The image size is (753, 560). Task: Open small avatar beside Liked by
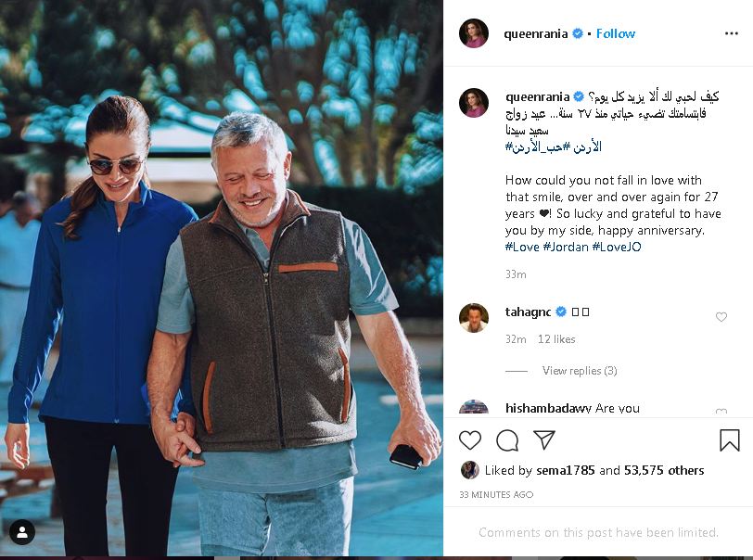point(470,470)
